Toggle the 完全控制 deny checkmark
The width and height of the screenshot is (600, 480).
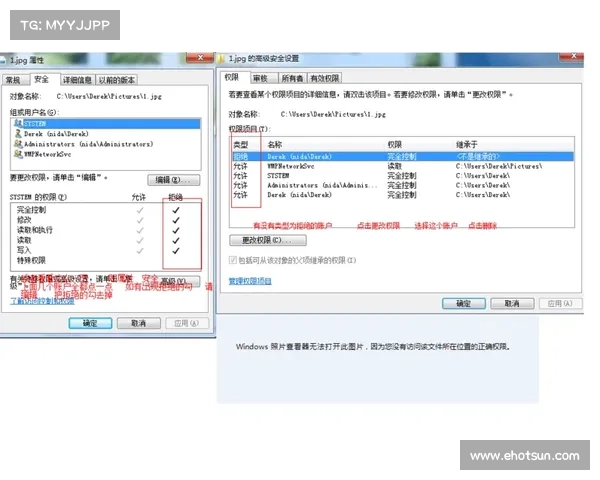pyautogui.click(x=176, y=210)
